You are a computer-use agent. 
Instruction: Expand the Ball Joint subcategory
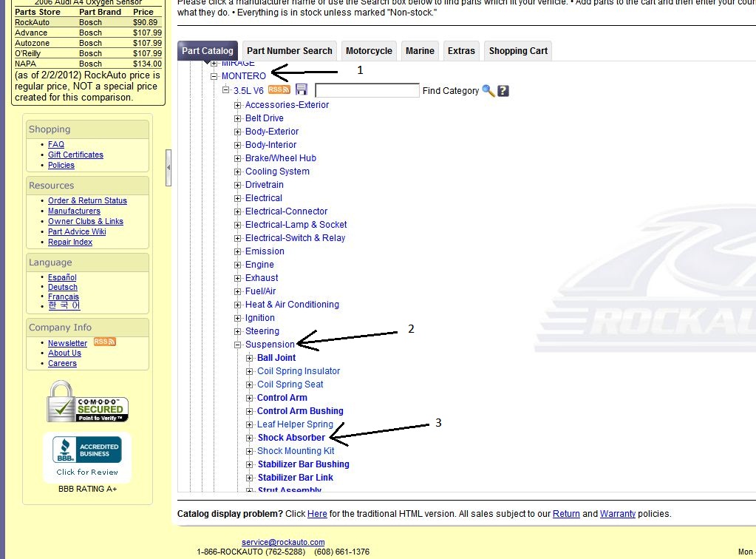(249, 358)
